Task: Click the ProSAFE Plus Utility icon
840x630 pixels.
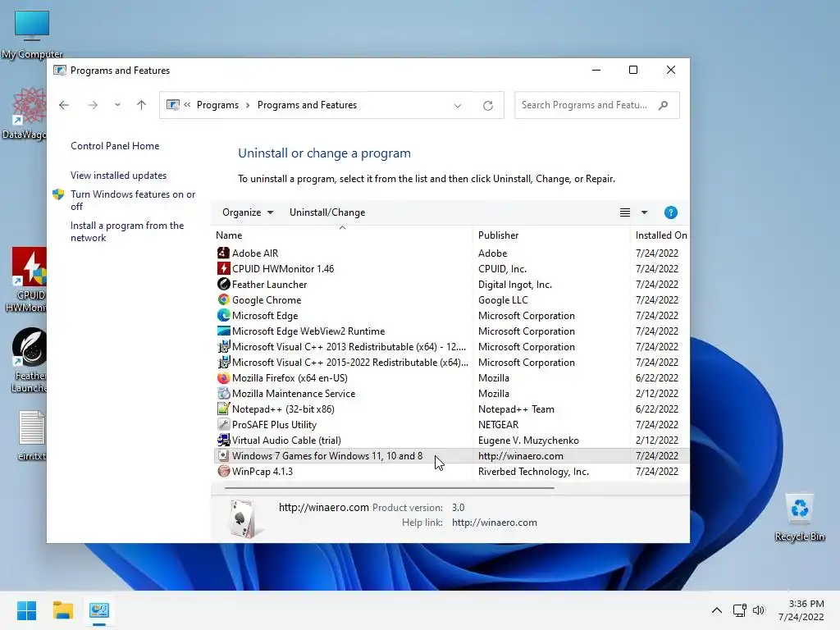Action: 223,424
